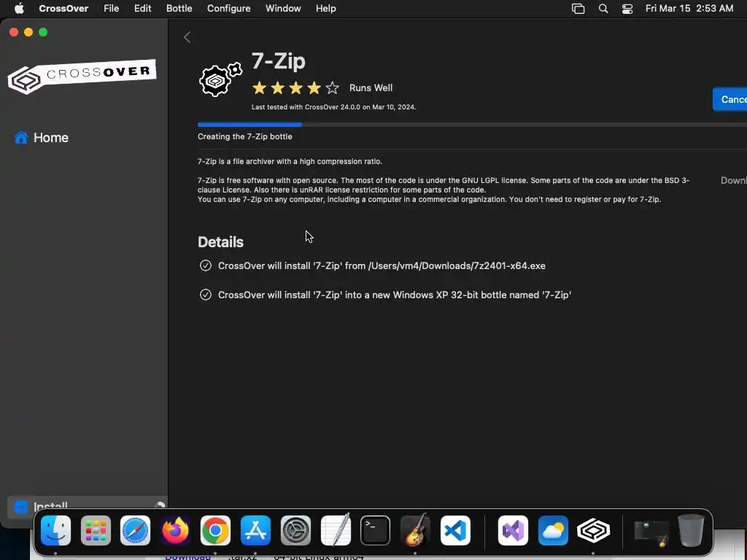Open Control Center in menu bar
This screenshot has width=747, height=560.
coord(627,9)
